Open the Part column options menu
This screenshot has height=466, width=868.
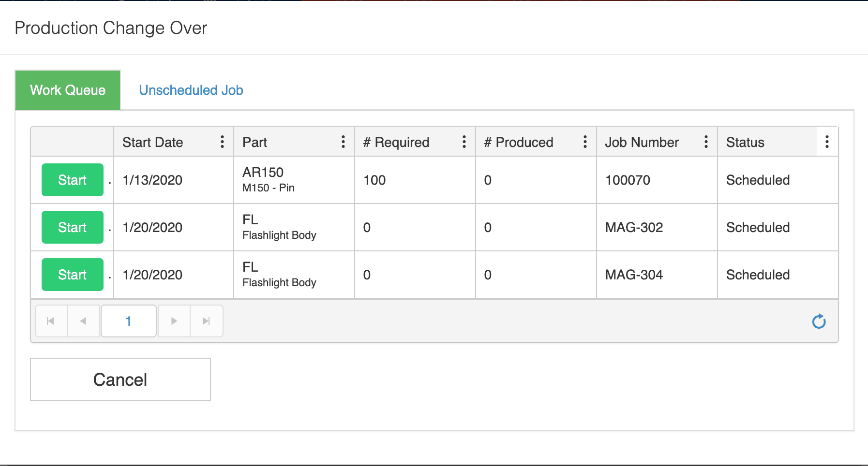(x=343, y=142)
